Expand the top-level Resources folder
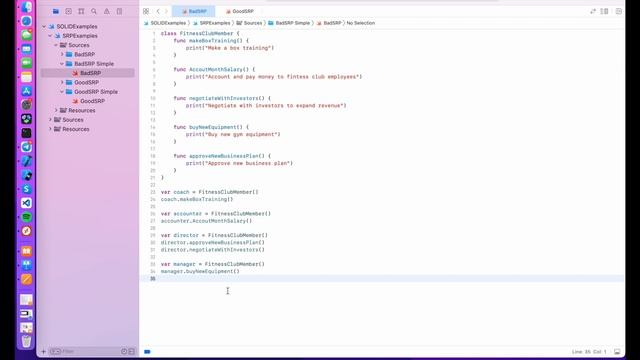This screenshot has width=640, height=360. (50, 129)
